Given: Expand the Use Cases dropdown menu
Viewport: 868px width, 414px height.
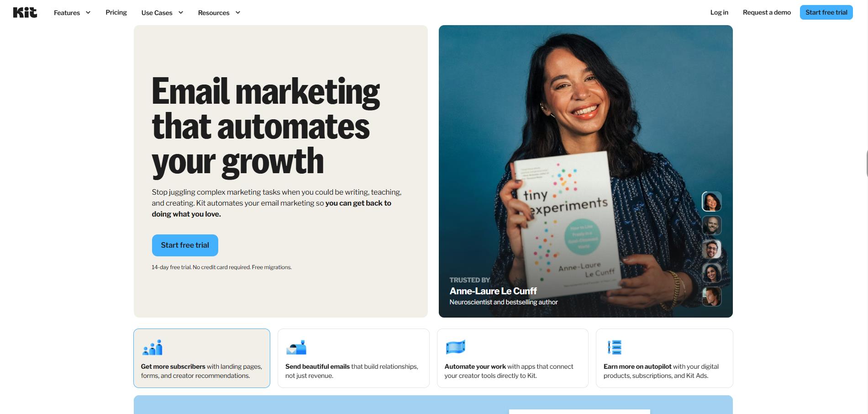Looking at the screenshot, I should click(x=162, y=13).
